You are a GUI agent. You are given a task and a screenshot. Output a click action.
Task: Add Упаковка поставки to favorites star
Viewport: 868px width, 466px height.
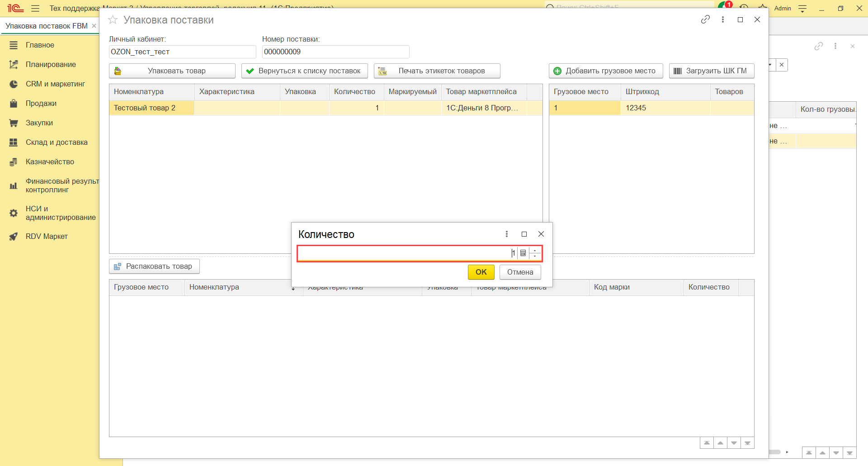click(x=113, y=20)
